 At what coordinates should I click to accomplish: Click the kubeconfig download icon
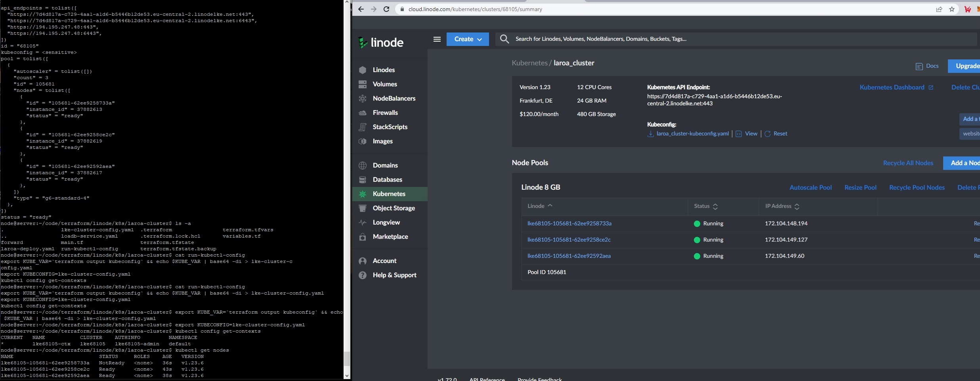pyautogui.click(x=650, y=134)
